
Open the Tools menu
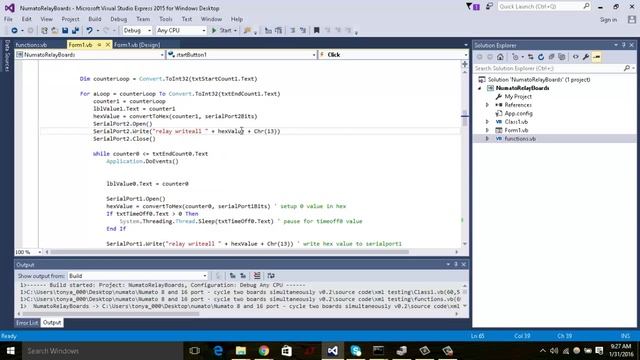166,19
